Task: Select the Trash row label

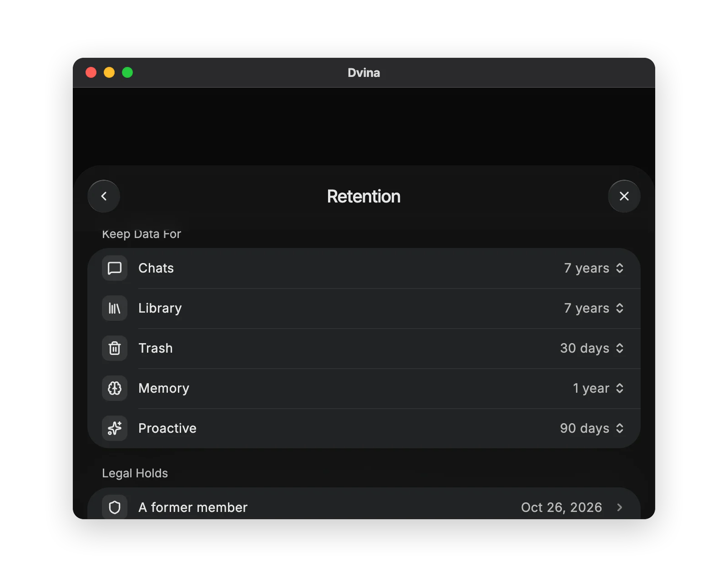Action: [156, 348]
